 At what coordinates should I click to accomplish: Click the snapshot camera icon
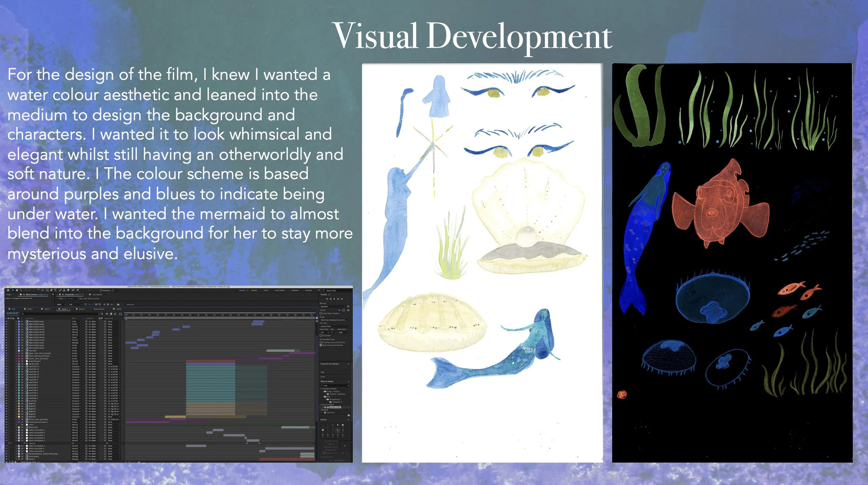[118, 304]
